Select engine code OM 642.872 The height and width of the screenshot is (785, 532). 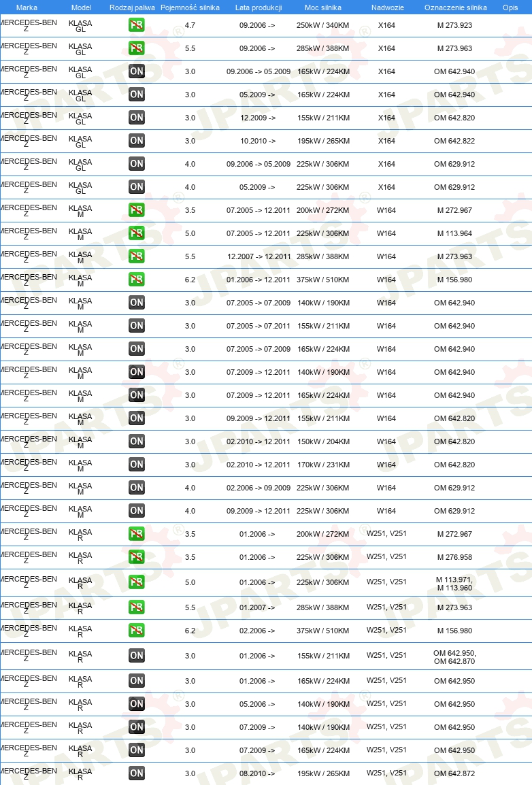[454, 773]
